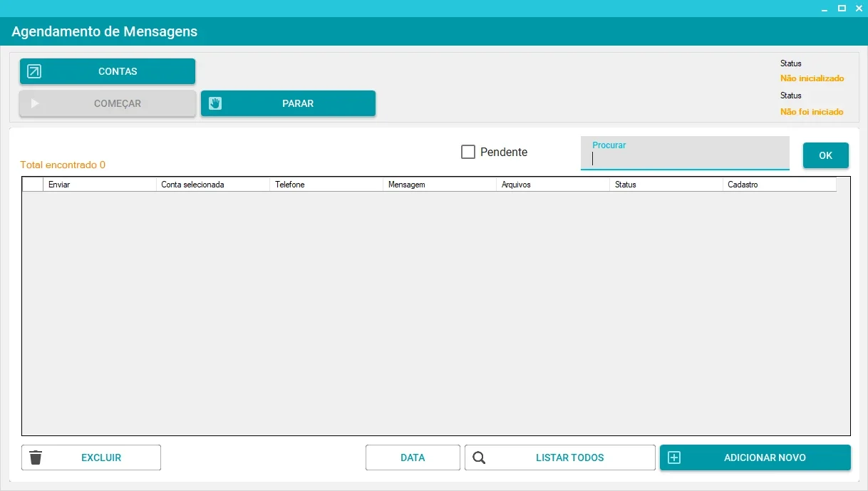This screenshot has width=868, height=491.
Task: Click the blank row-selector header cell
Action: (33, 185)
